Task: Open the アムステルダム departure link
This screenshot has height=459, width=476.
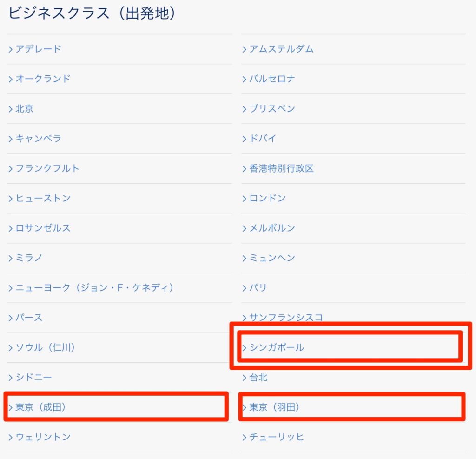Action: pyautogui.click(x=281, y=49)
